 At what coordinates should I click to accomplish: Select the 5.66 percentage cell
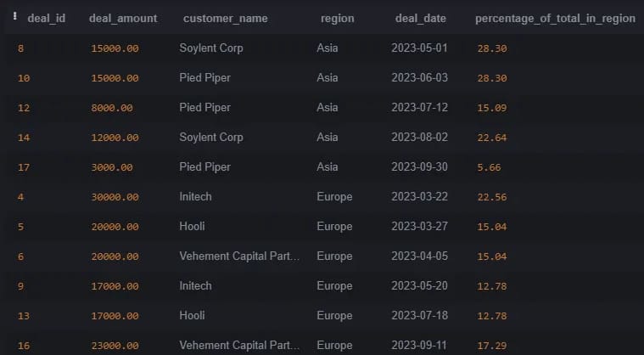489,167
